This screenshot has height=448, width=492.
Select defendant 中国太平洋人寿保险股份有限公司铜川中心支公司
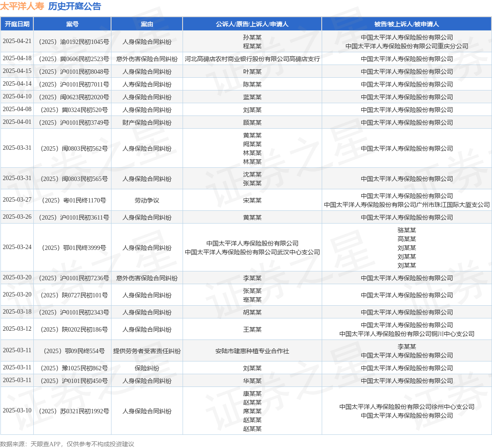(407, 334)
